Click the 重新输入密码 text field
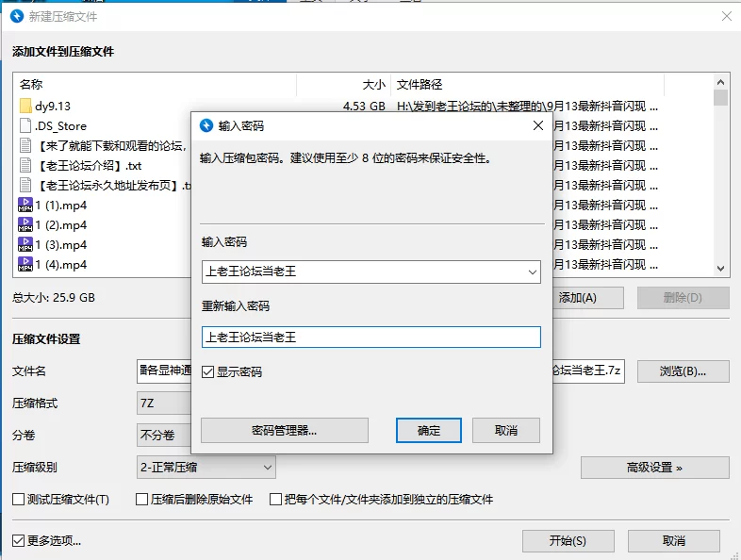The image size is (741, 560). point(371,338)
